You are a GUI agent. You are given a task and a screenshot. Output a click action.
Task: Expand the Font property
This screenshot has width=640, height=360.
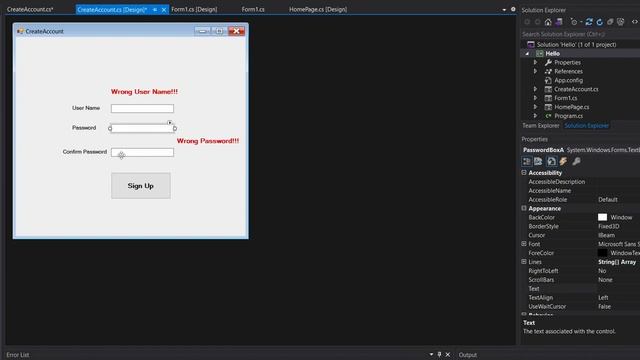point(524,244)
